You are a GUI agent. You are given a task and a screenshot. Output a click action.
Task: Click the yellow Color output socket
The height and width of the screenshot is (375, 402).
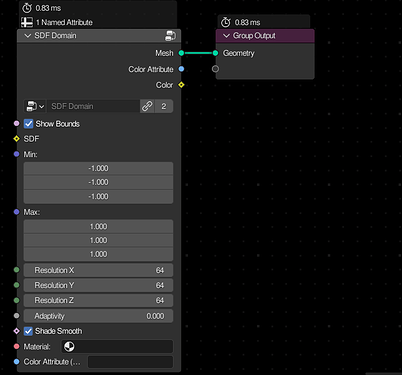(x=181, y=85)
